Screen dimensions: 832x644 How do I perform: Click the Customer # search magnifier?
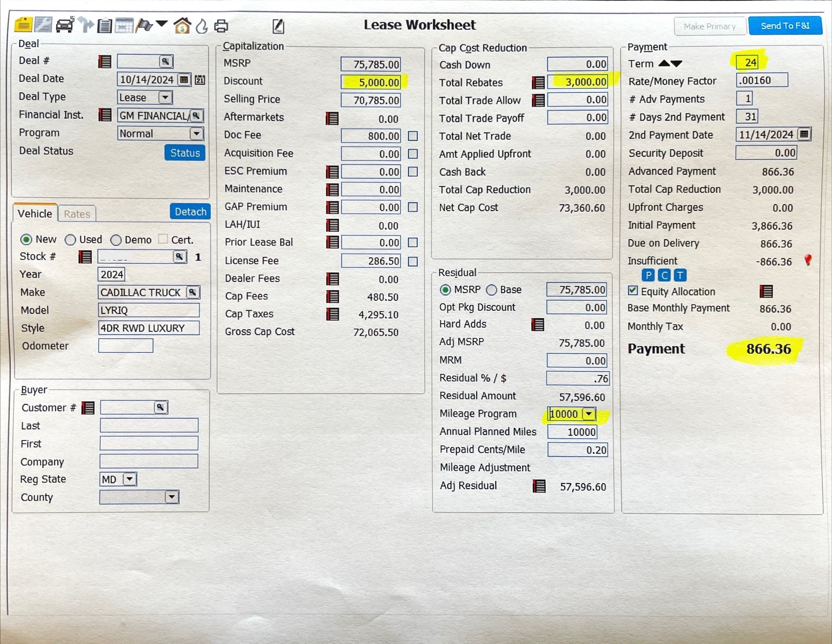pos(161,407)
